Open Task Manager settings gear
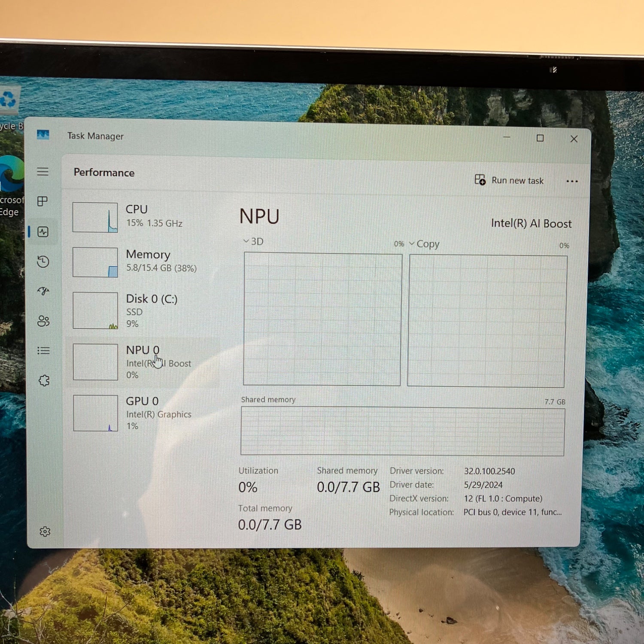Viewport: 644px width, 644px height. 45,532
